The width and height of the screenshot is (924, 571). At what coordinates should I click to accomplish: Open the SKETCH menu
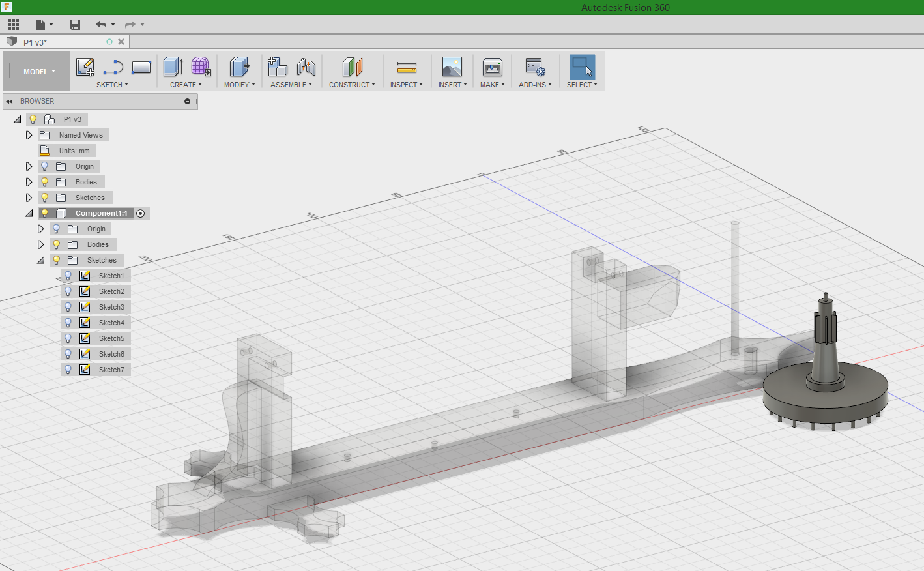pyautogui.click(x=112, y=85)
